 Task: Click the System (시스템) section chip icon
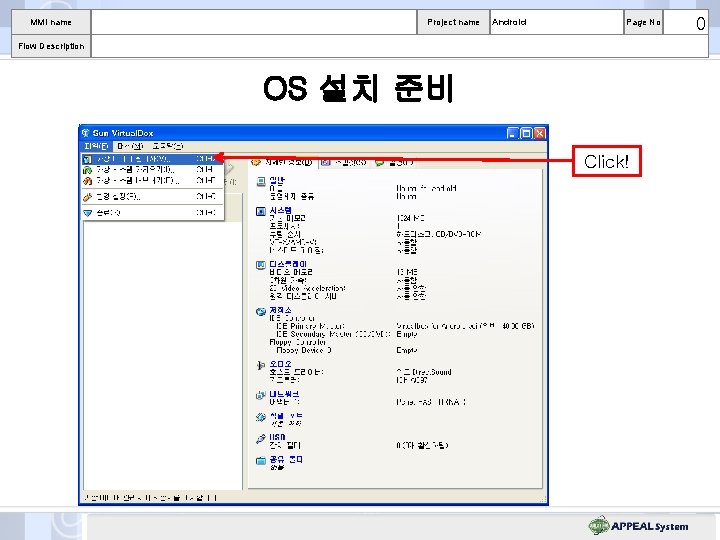tap(261, 211)
